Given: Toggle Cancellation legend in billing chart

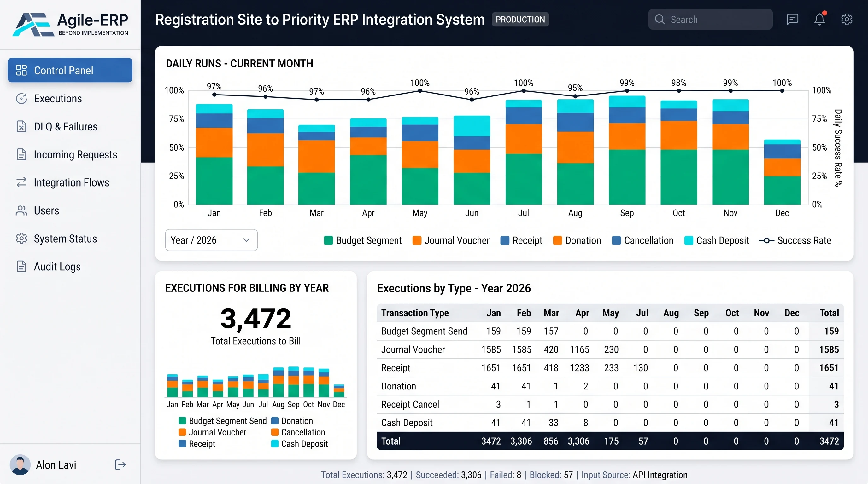Looking at the screenshot, I should 298,432.
